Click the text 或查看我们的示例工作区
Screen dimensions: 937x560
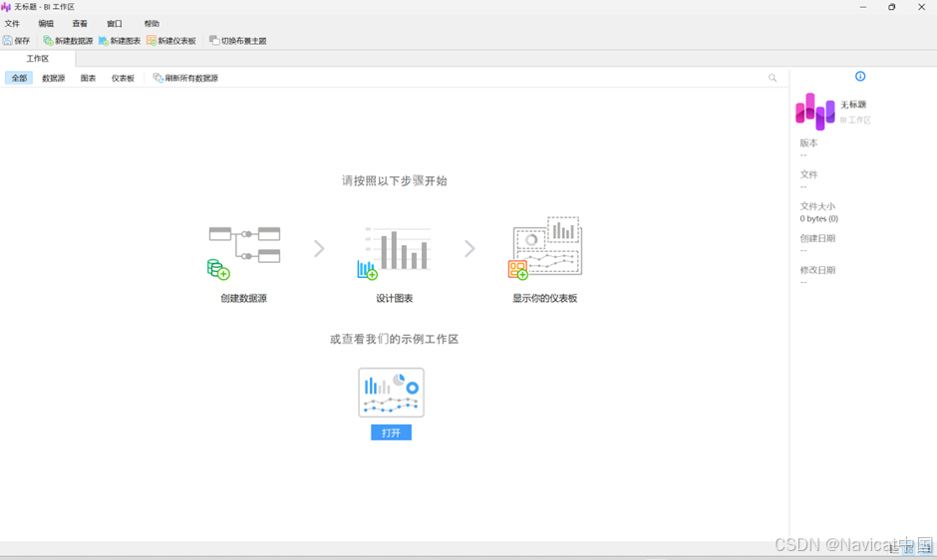click(x=395, y=339)
